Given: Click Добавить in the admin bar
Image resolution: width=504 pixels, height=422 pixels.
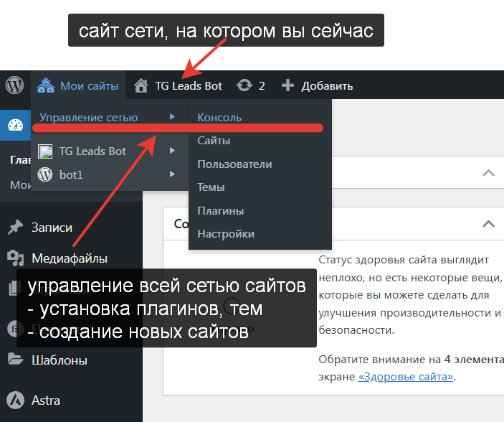Looking at the screenshot, I should 327,86.
